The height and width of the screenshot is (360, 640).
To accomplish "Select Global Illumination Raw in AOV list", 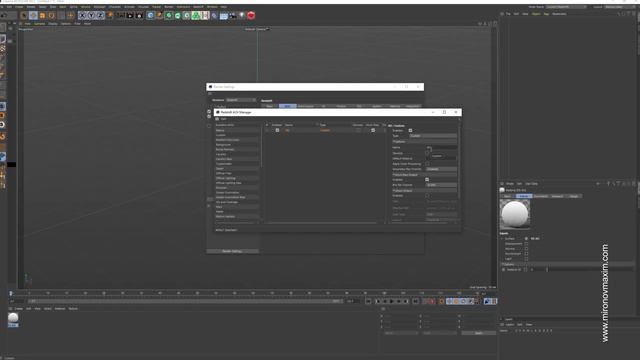I will (x=231, y=197).
